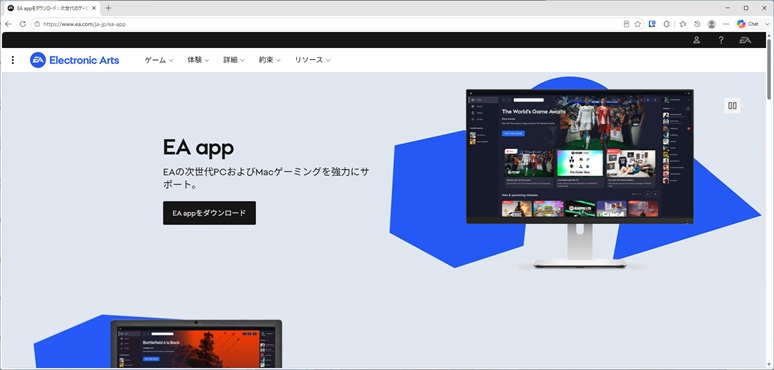Close the EA app download tab
Screen dimensions: 774x370
pyautogui.click(x=94, y=8)
